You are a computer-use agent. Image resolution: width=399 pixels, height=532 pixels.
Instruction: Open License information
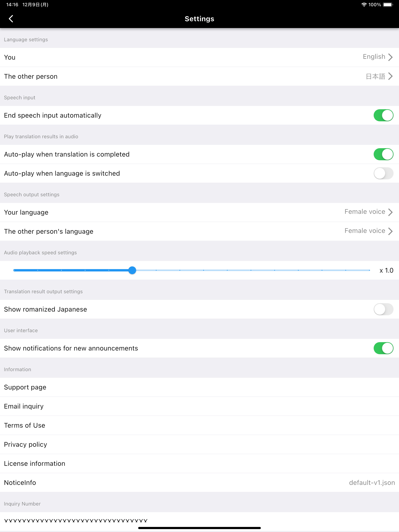(199, 463)
